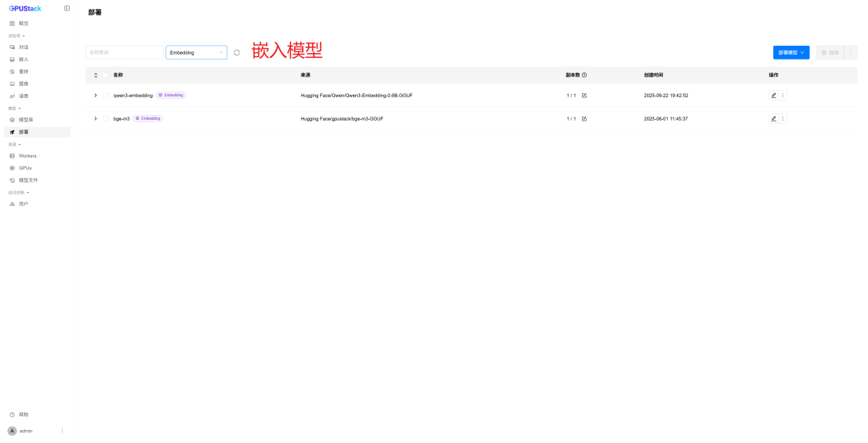The width and height of the screenshot is (868, 443).
Task: Open the Embedding category filter dropdown
Action: [x=196, y=52]
